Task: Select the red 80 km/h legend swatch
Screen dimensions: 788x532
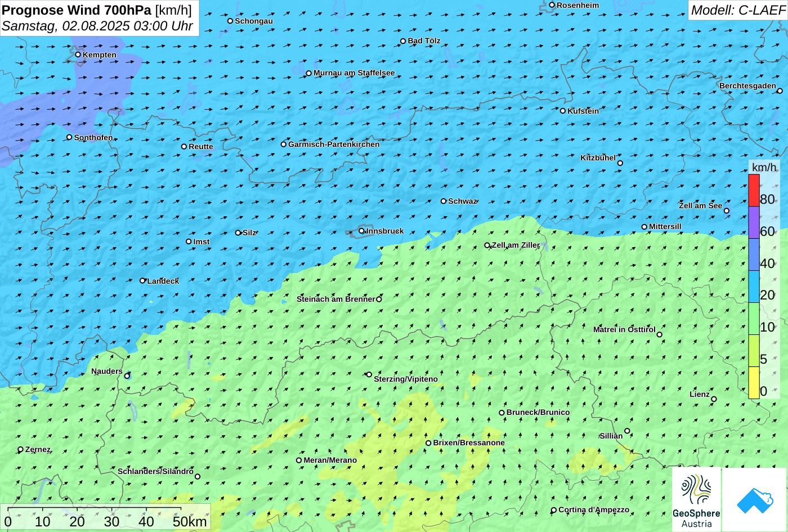Action: coord(754,190)
